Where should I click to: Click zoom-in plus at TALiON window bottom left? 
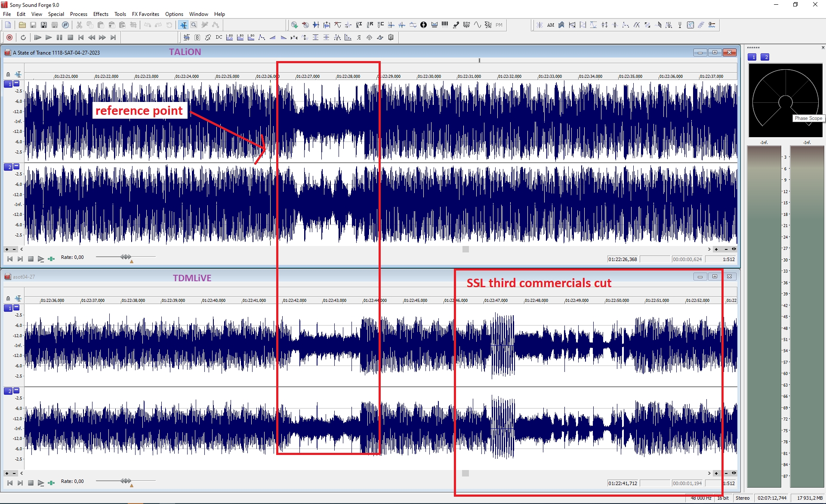click(x=7, y=249)
